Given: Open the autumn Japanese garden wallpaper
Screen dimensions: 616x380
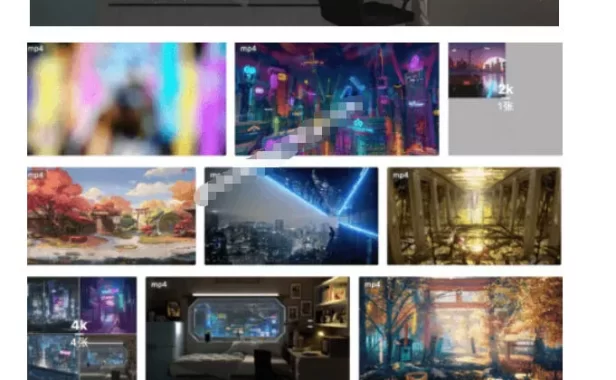Looking at the screenshot, I should coord(111,216).
